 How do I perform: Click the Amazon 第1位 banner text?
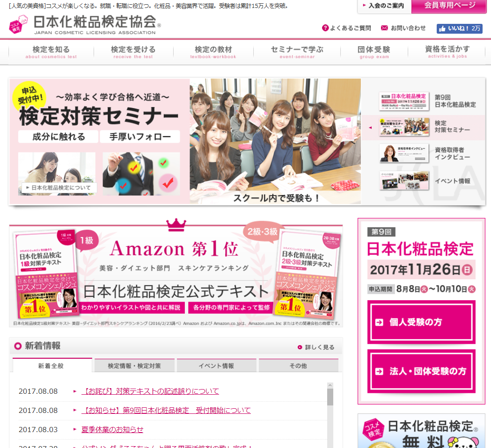pos(174,249)
